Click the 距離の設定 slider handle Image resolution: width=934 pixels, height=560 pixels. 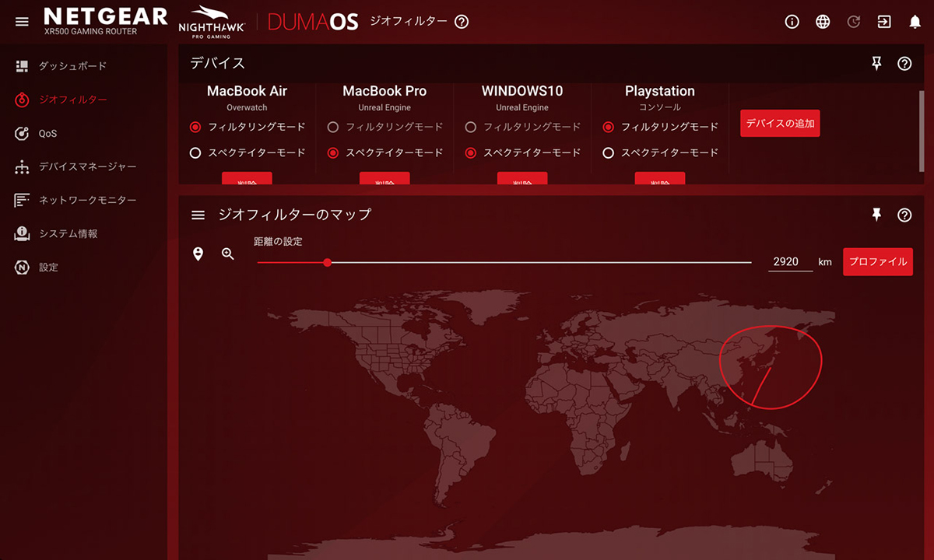(x=328, y=263)
